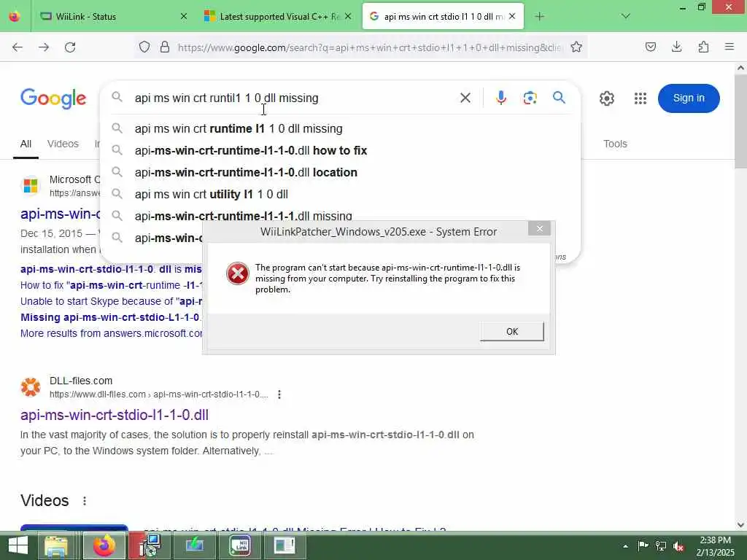Open the search Tools option
This screenshot has width=747, height=560.
615,144
